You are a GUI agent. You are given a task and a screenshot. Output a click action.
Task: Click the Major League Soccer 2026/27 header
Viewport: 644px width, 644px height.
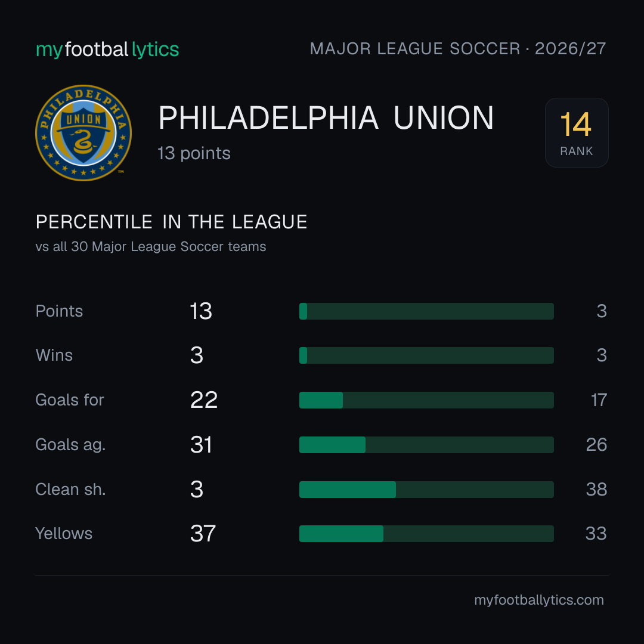tap(458, 48)
